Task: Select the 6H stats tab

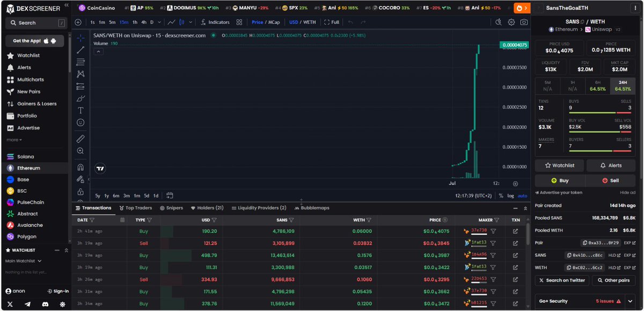Action: point(598,86)
